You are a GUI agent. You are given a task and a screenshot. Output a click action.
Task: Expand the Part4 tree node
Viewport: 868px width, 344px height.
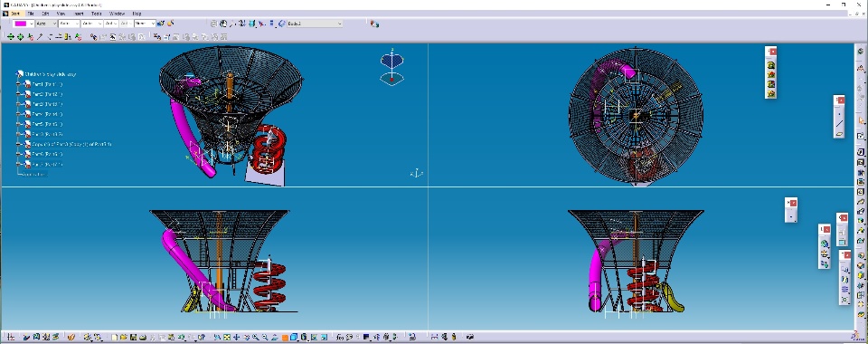[18, 114]
